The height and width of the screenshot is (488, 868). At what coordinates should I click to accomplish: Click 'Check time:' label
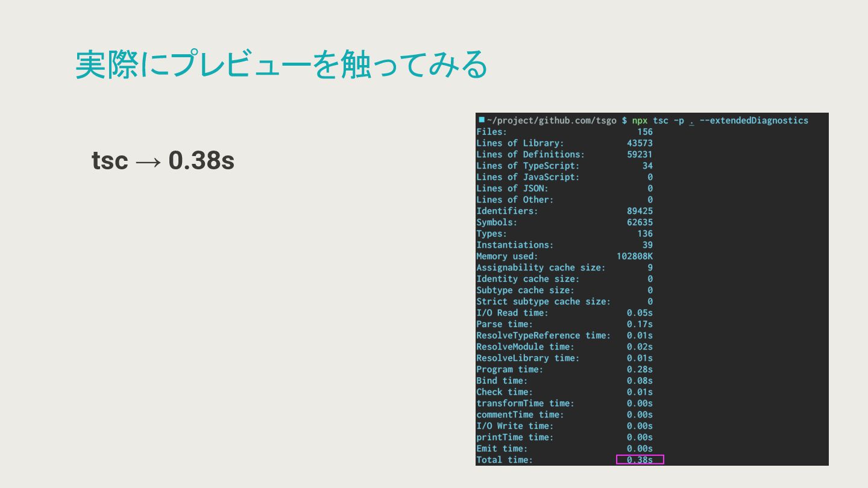pyautogui.click(x=505, y=392)
